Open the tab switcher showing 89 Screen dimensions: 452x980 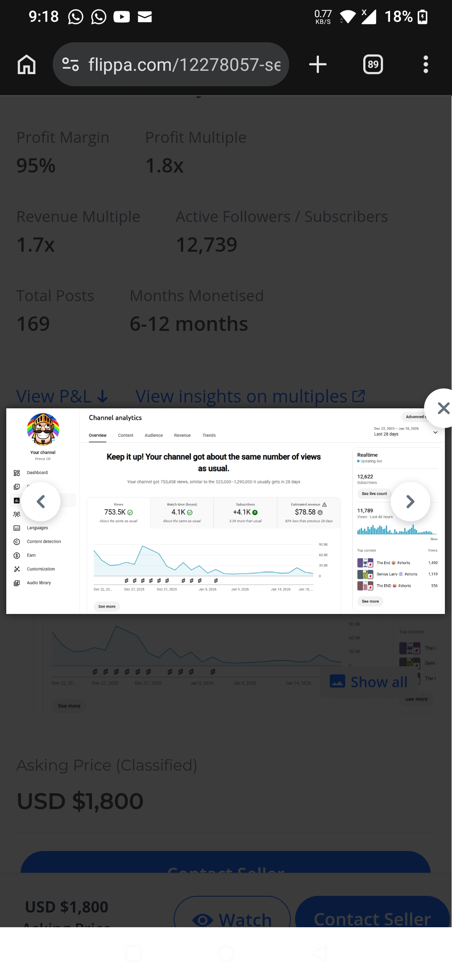373,64
